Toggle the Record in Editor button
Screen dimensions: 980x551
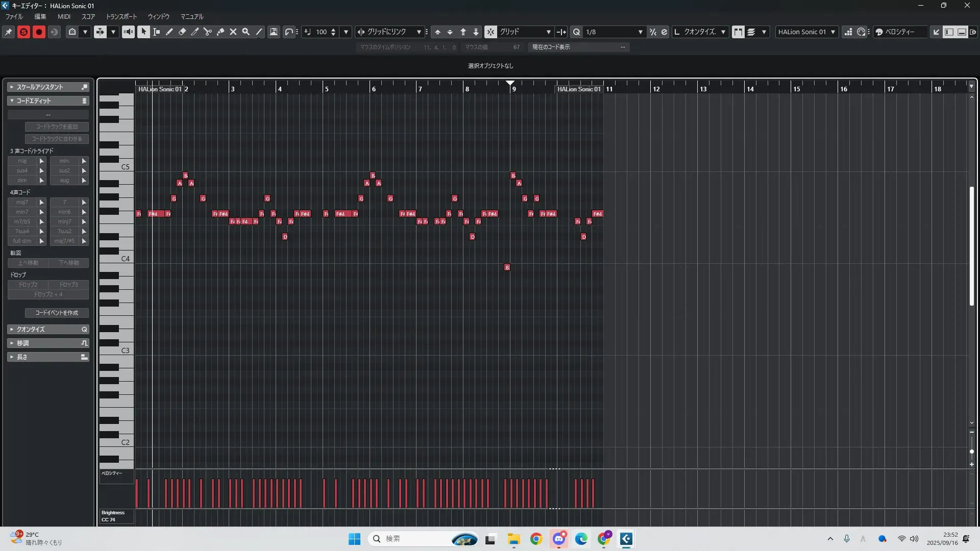click(x=39, y=32)
